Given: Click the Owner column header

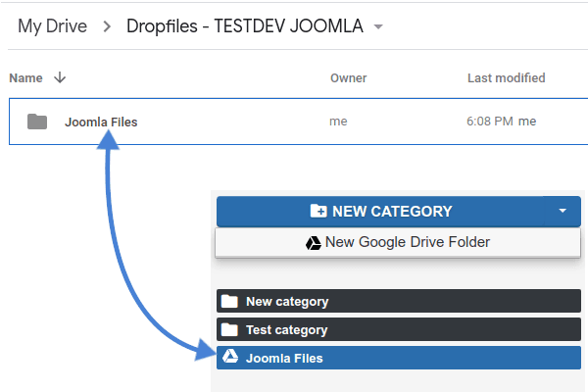Looking at the screenshot, I should [x=348, y=78].
